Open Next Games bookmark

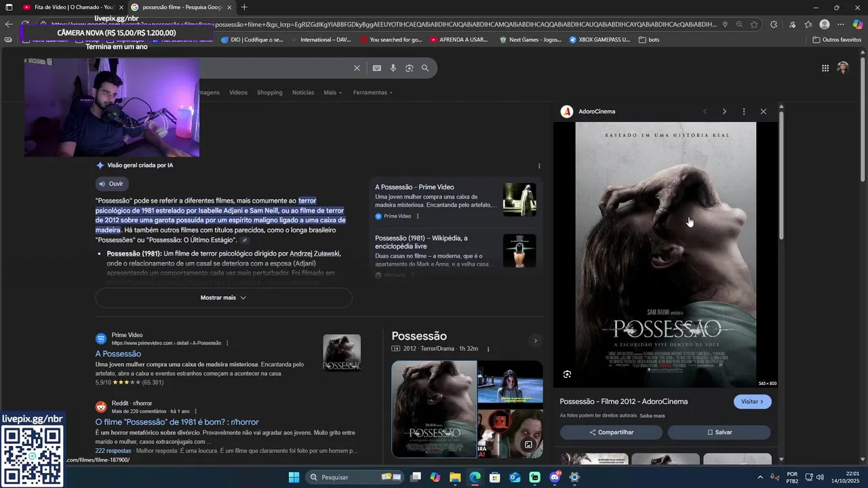[530, 39]
